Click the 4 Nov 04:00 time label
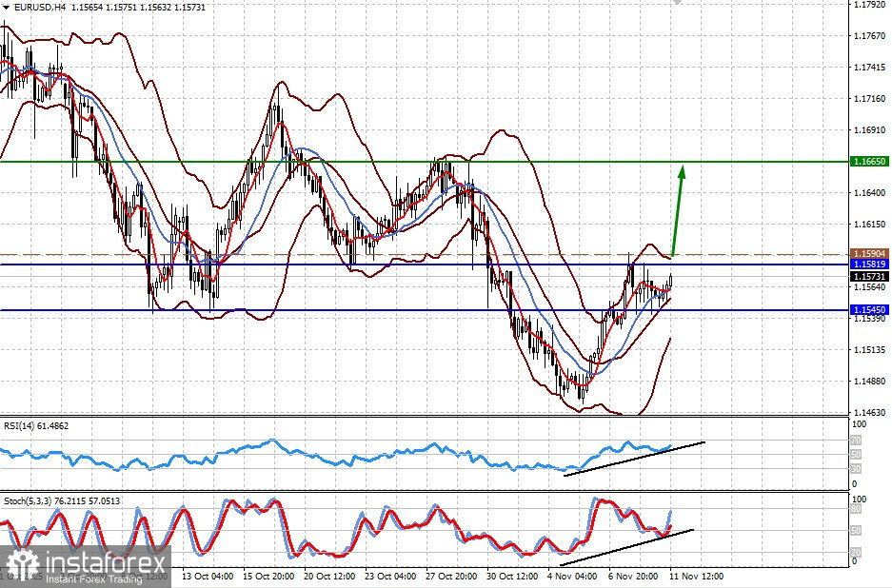This screenshot has width=892, height=588. click(572, 576)
